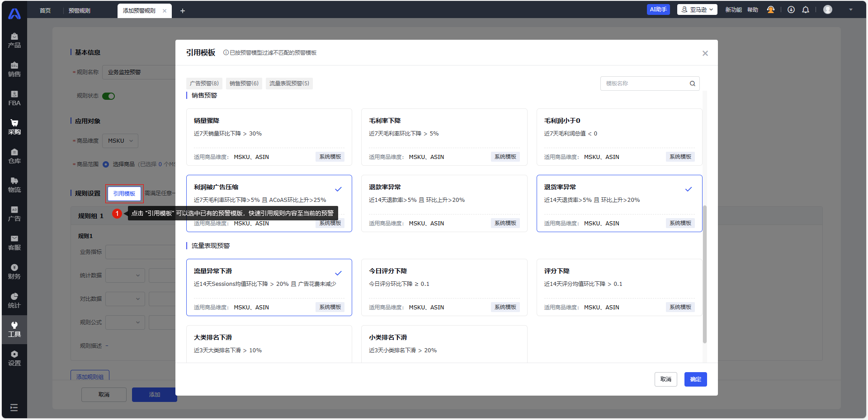This screenshot has width=868, height=420.
Task: Switch to 广告预警(8) tab
Action: [204, 84]
